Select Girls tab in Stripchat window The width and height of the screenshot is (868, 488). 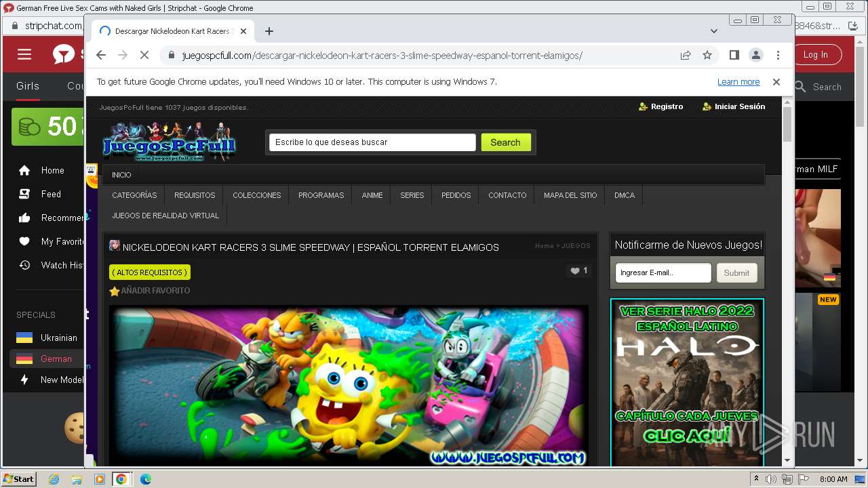(x=28, y=86)
